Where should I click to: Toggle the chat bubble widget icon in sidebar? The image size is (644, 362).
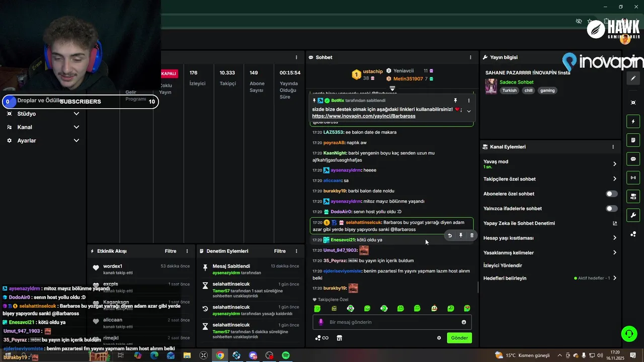point(633,159)
